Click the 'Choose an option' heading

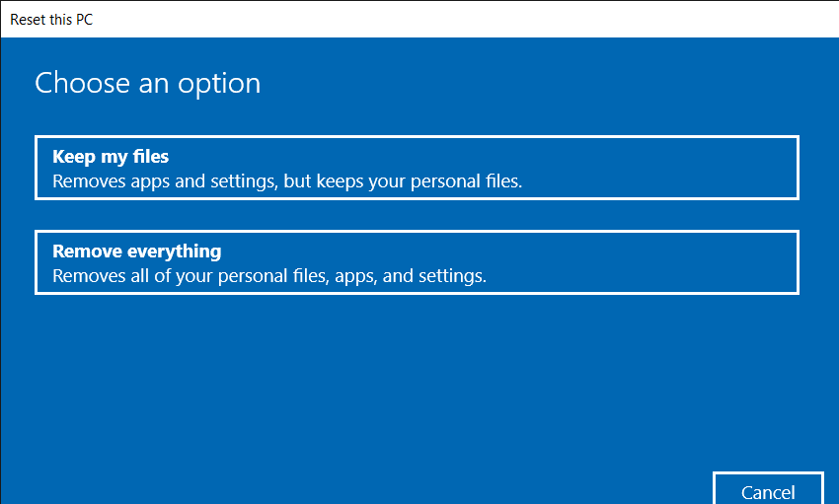pyautogui.click(x=148, y=83)
